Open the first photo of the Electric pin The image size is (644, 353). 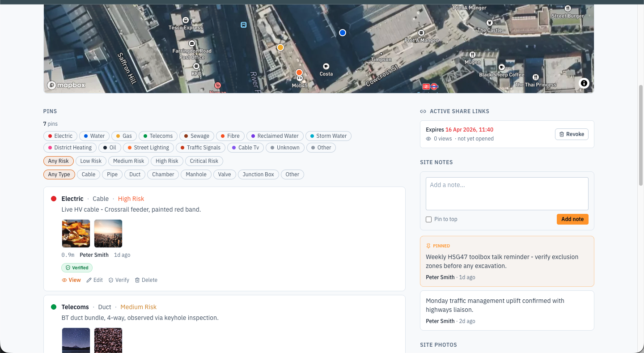click(x=76, y=233)
